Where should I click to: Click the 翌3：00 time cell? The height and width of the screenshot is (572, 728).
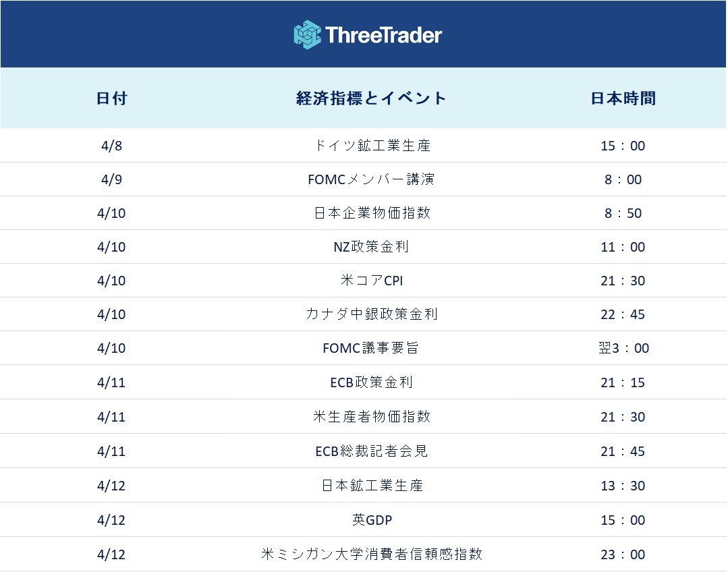point(623,348)
